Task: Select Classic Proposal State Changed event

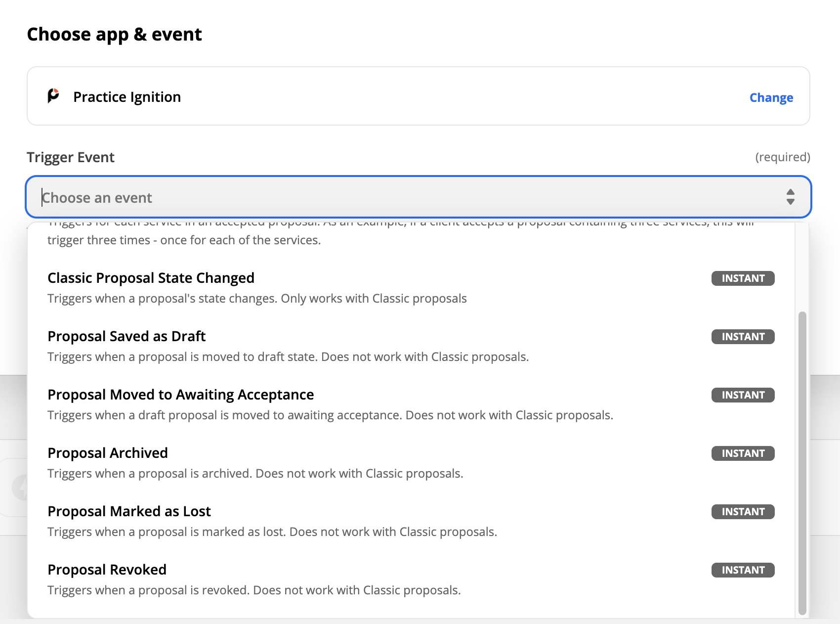Action: point(151,278)
